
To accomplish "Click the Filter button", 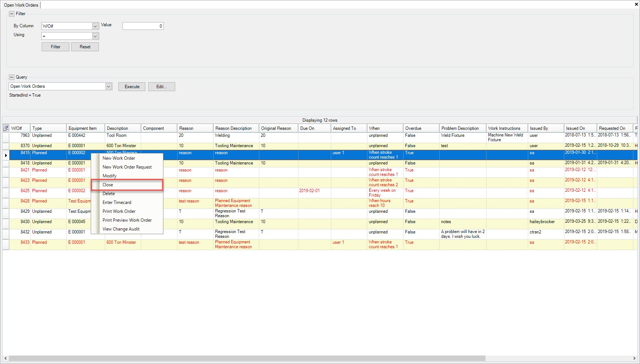I will 55,47.
